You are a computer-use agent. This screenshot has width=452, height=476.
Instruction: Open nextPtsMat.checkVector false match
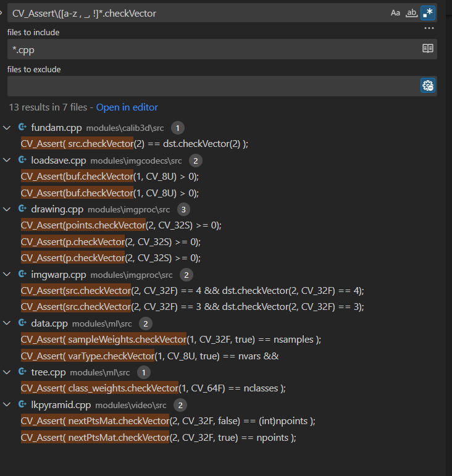click(168, 421)
